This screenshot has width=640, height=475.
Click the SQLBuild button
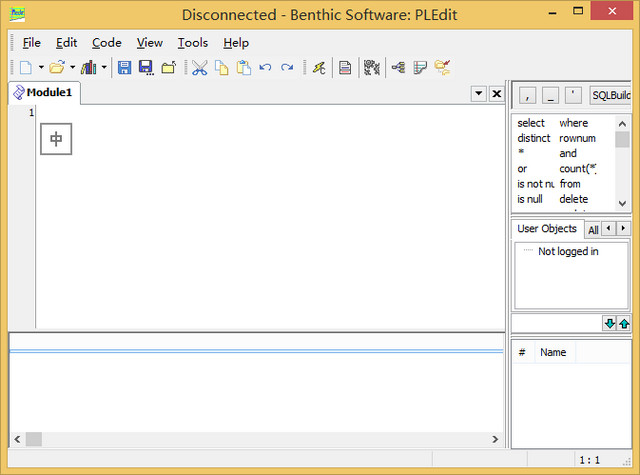pyautogui.click(x=610, y=95)
